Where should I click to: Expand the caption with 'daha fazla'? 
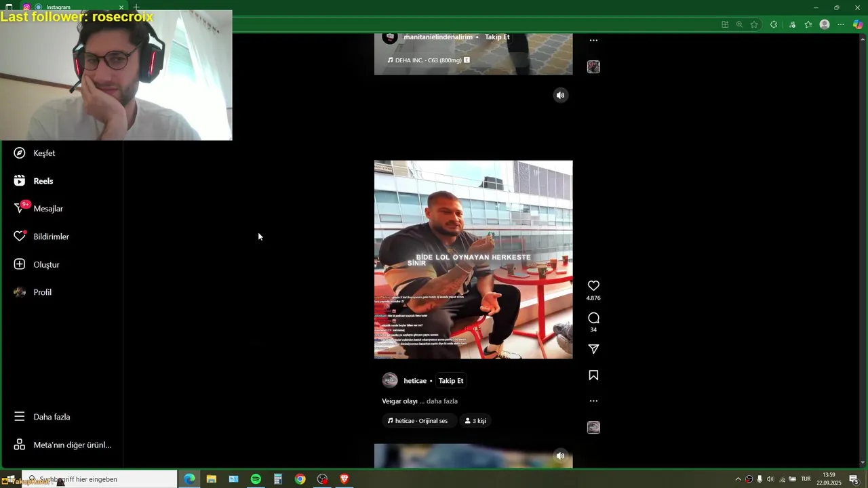(442, 401)
